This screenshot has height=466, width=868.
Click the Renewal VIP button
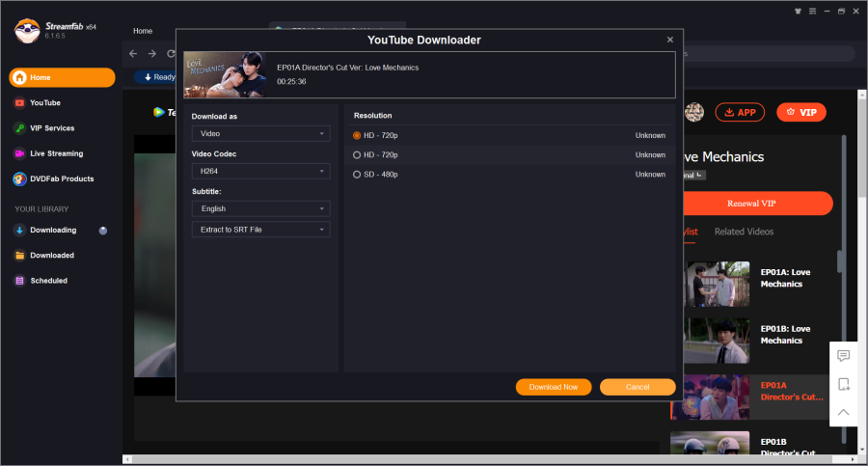pos(757,204)
